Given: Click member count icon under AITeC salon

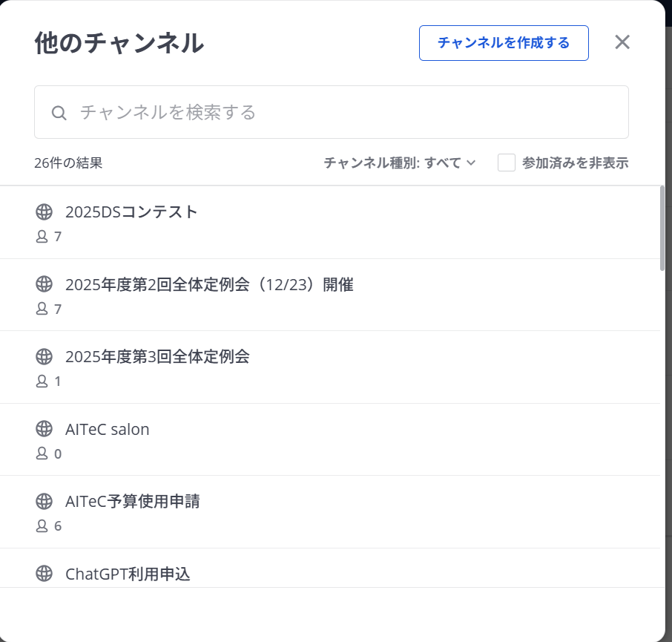Looking at the screenshot, I should coord(42,453).
